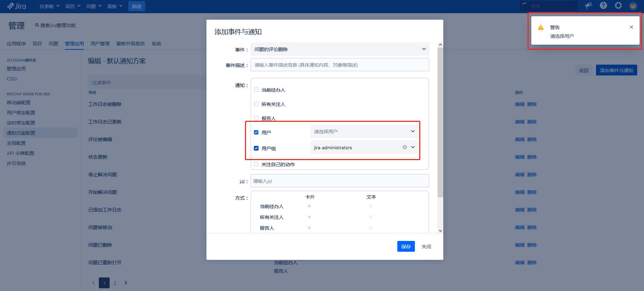Dismiss the warning notification with X
The height and width of the screenshot is (291, 644).
tap(631, 27)
